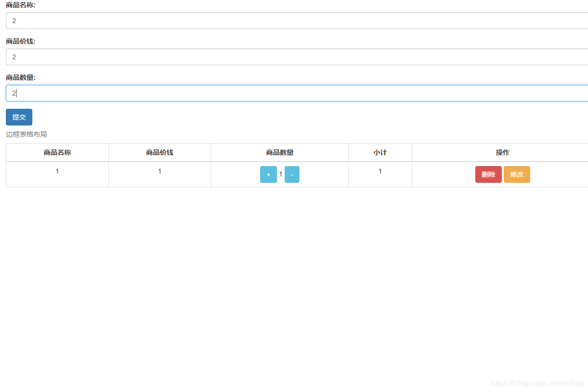This screenshot has height=392, width=588.
Task: Click the 商品价钱: form label
Action: pyautogui.click(x=21, y=41)
